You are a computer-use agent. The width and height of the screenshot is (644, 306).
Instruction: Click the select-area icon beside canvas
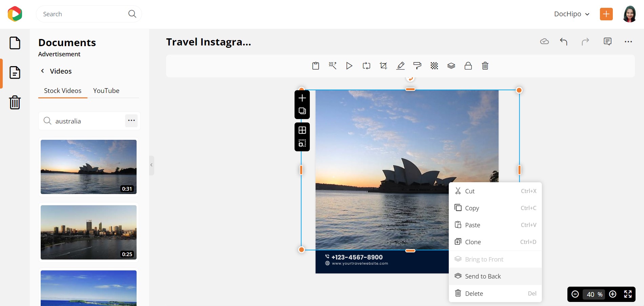(x=302, y=143)
